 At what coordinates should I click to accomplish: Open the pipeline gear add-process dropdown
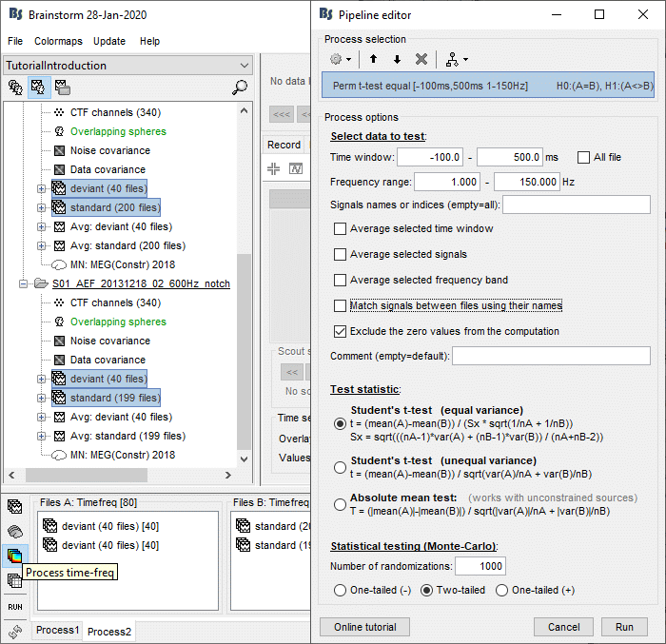(x=340, y=59)
